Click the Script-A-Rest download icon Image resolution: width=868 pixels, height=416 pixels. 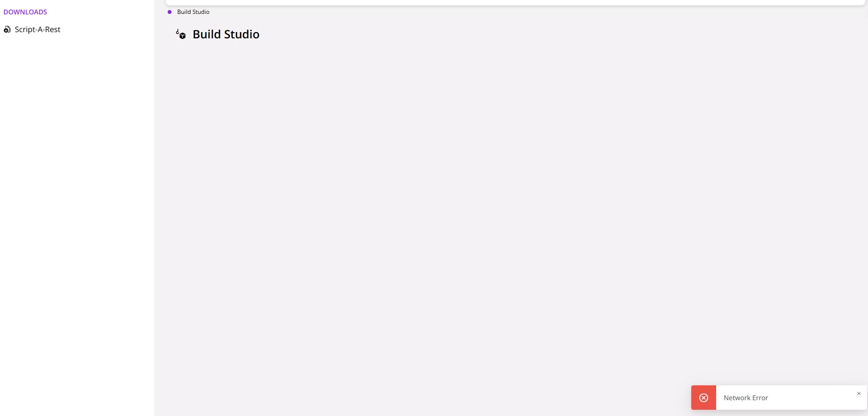pyautogui.click(x=7, y=30)
